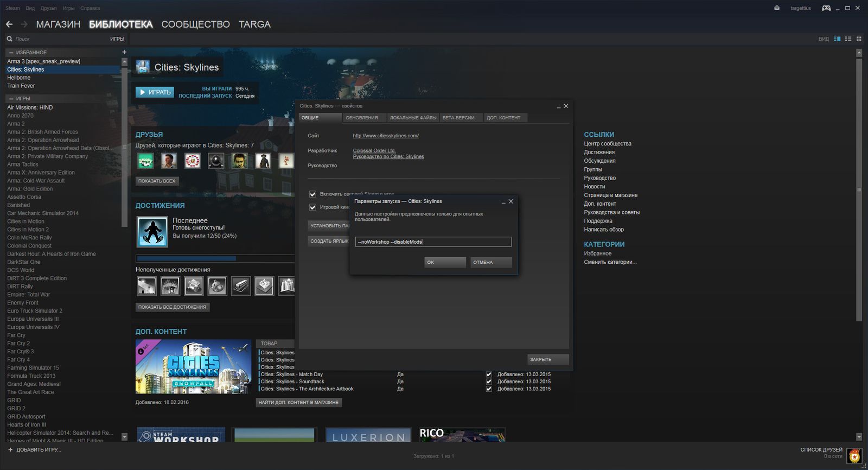The image size is (868, 470).
Task: Confirm launch options with OK
Action: 445,263
